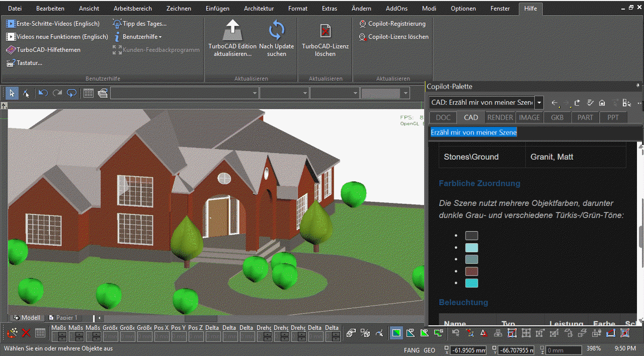Switch to the RENDER tab in Copilot palette
Viewport: 644px width, 356px height.
(x=500, y=117)
